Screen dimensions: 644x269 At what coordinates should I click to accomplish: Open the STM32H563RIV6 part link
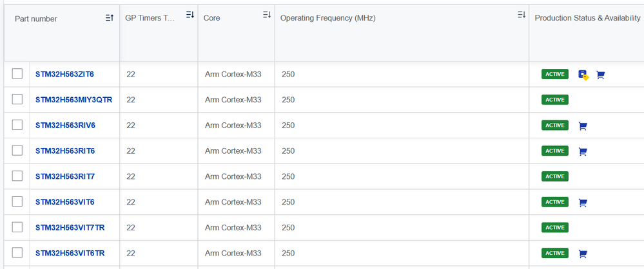(65, 125)
